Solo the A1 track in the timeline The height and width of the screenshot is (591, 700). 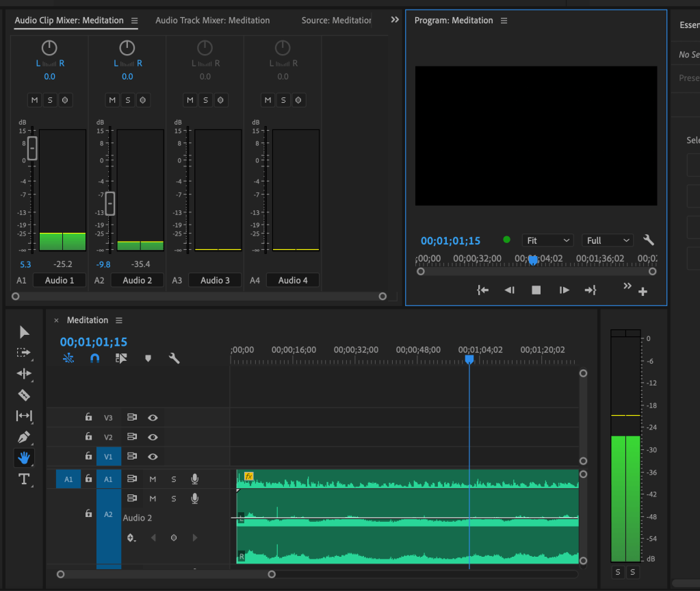[174, 479]
